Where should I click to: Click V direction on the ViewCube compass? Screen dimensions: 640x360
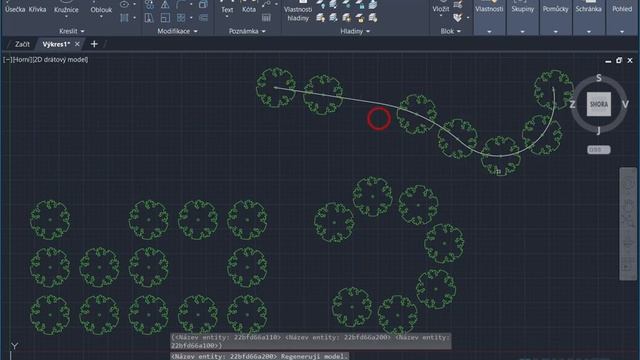click(x=625, y=104)
